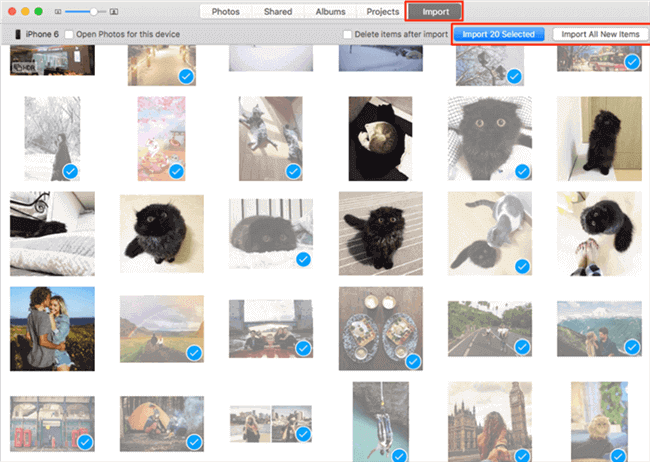Select the side-by-side photographer collage
The image size is (650, 462).
pos(271,424)
